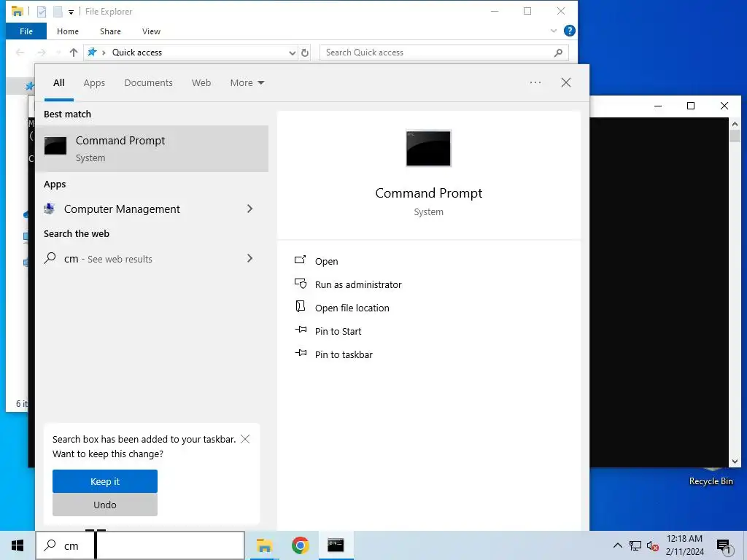This screenshot has height=560, width=747.
Task: Open View ribbon tab in File Explorer
Action: (151, 31)
